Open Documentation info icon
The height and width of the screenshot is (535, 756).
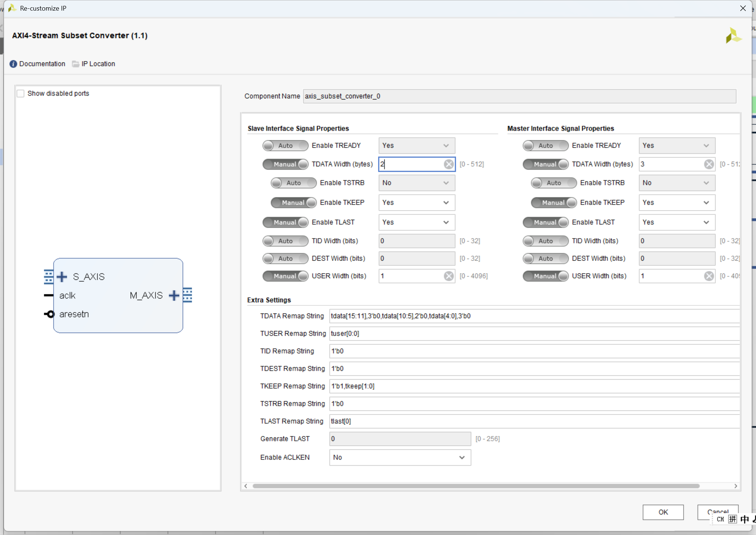click(13, 64)
